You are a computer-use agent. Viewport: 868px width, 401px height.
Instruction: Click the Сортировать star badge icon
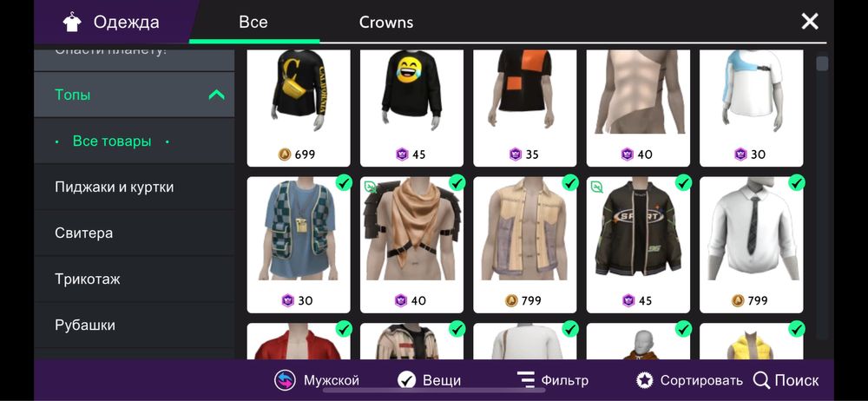click(x=644, y=380)
